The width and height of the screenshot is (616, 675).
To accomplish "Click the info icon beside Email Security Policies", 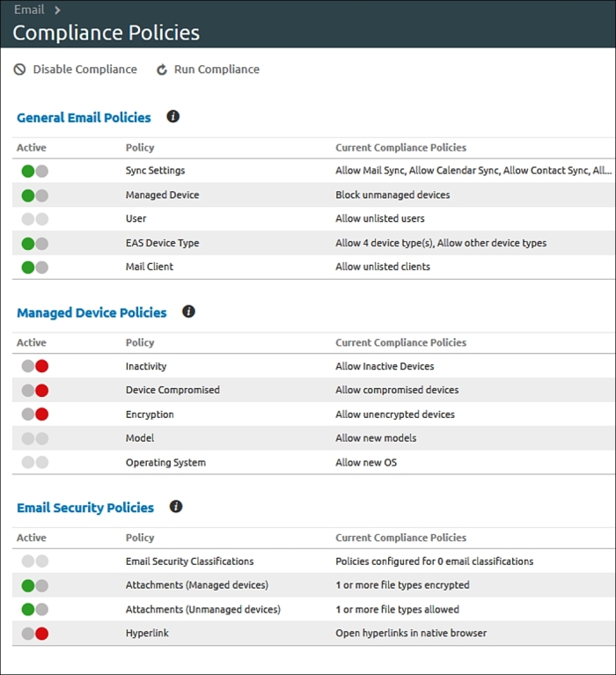I will pos(176,507).
